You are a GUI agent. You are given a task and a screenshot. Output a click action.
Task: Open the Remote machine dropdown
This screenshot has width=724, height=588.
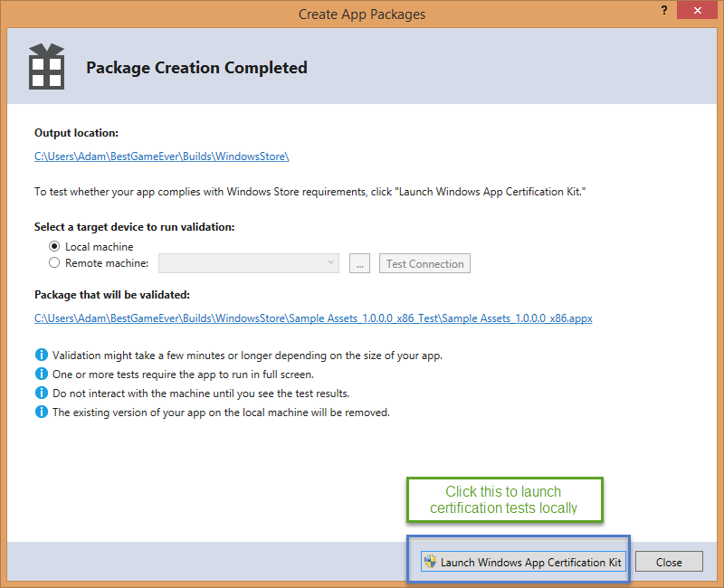point(248,263)
